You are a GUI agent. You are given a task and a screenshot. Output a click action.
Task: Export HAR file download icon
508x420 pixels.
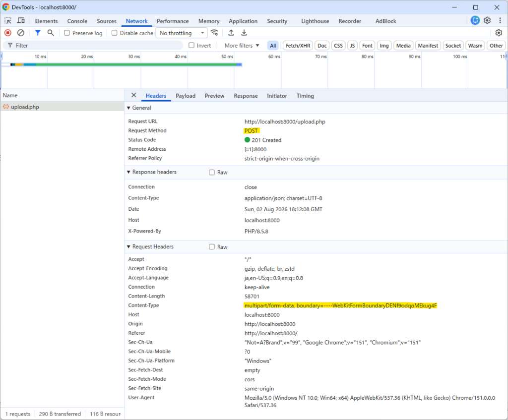(x=244, y=33)
